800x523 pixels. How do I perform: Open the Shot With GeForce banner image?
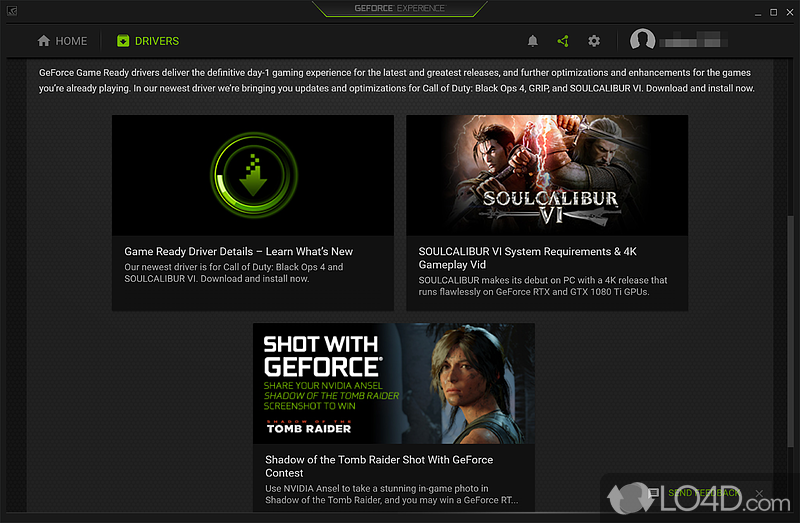(394, 383)
